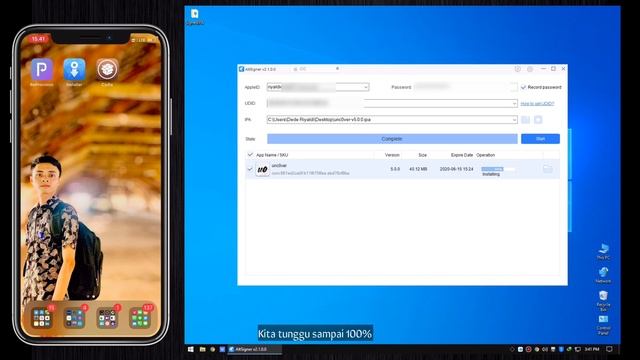Click the Expire Date column header
Viewport: 640px width, 360px height.
[x=462, y=155]
